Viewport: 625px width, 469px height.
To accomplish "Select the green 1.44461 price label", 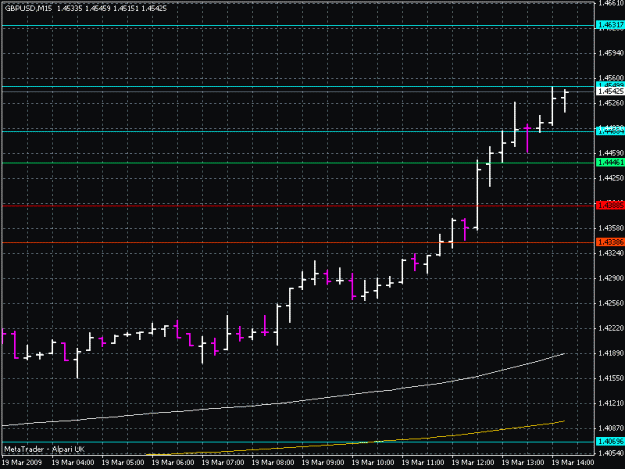I will pos(611,163).
